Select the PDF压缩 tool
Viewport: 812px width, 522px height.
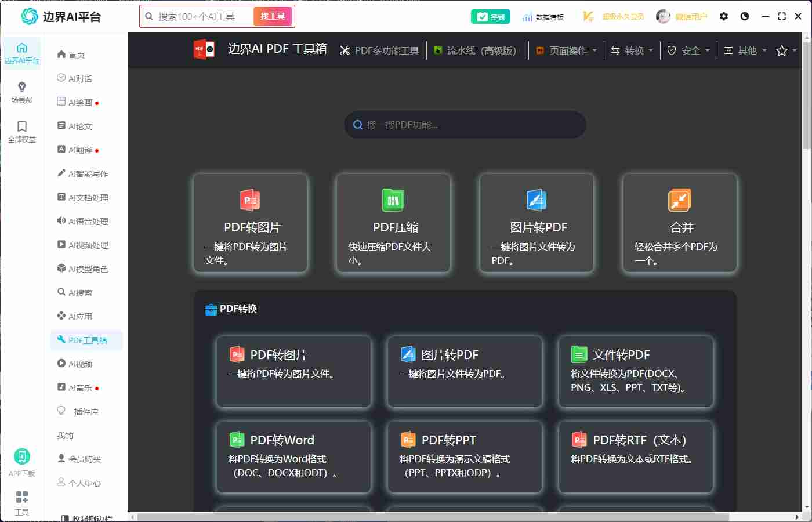point(393,223)
